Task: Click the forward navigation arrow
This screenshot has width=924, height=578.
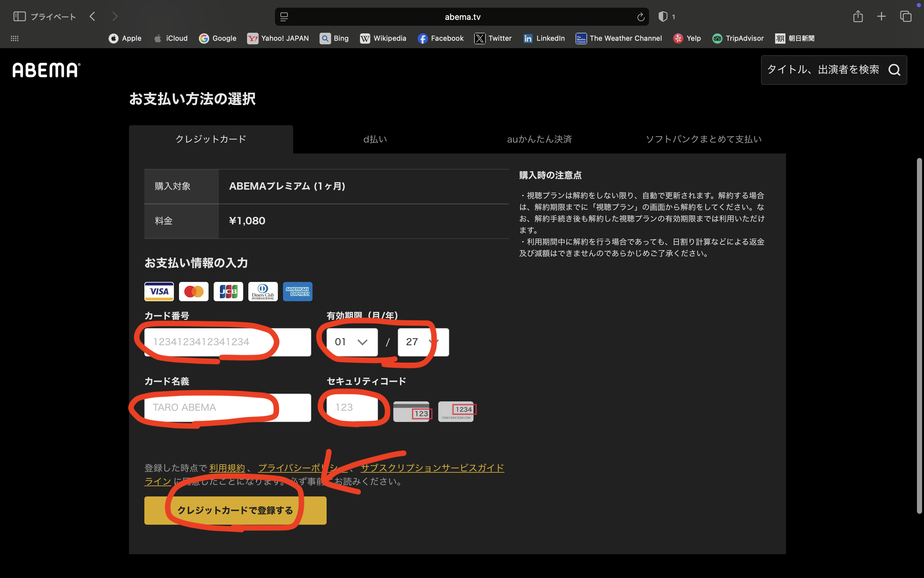Action: click(115, 16)
